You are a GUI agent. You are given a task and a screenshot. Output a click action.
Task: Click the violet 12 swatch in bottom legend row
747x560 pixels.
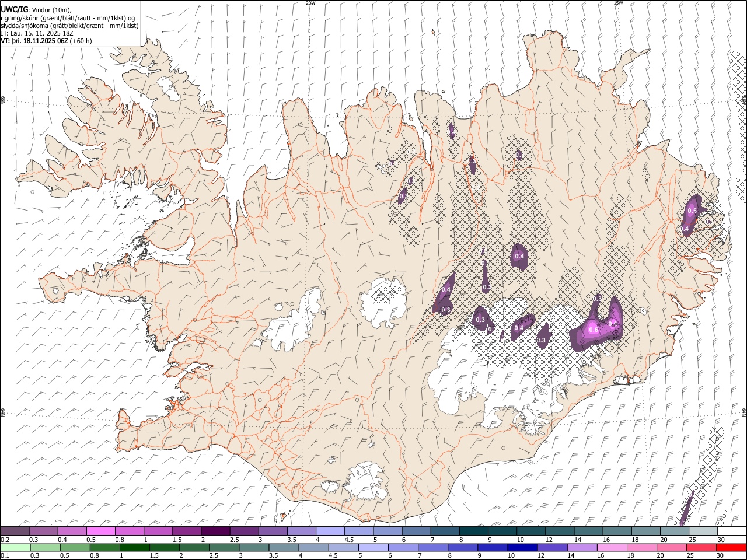point(552,547)
